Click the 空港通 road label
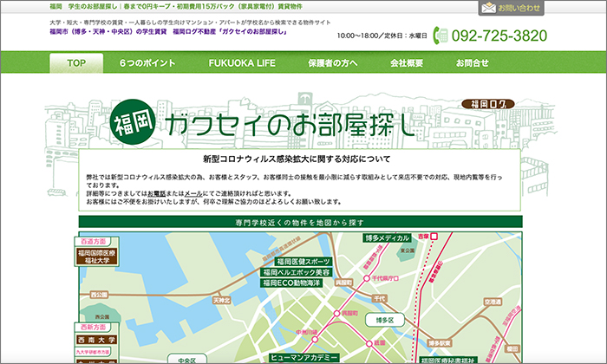 (493, 302)
